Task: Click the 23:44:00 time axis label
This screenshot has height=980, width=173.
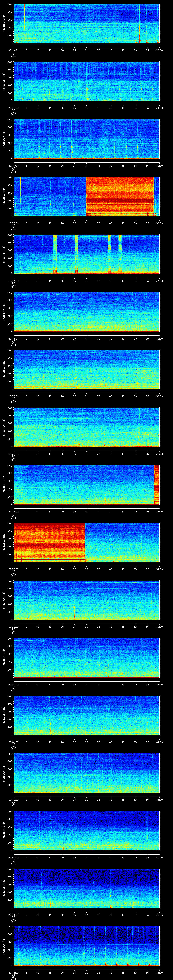Action: (13, 915)
